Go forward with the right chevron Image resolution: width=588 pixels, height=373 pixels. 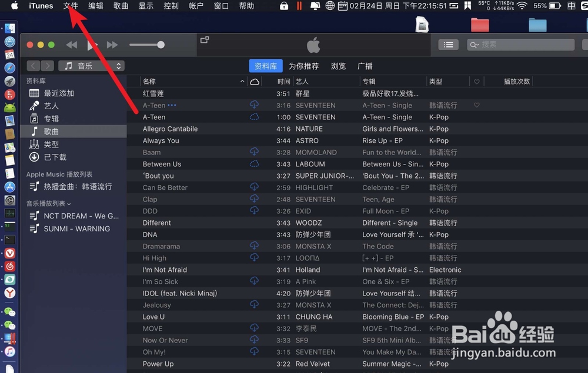(47, 66)
